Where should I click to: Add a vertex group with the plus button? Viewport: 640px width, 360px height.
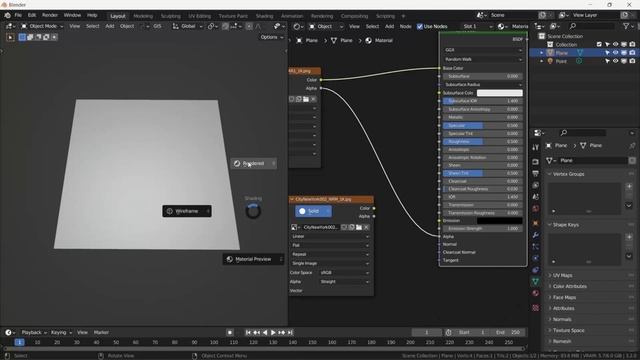(629, 186)
